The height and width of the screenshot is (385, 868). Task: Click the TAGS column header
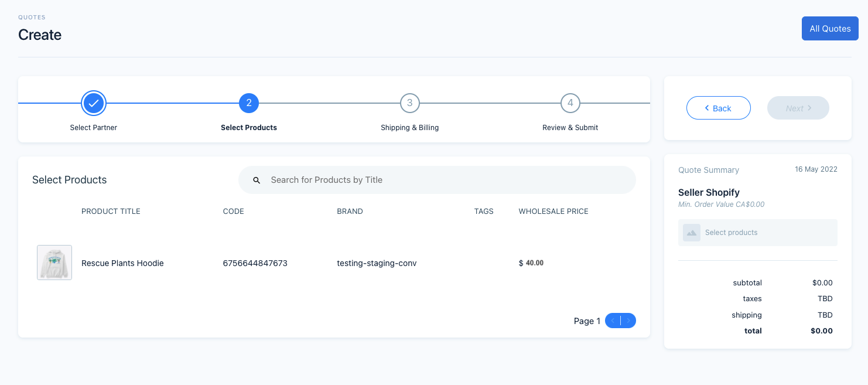pos(484,211)
